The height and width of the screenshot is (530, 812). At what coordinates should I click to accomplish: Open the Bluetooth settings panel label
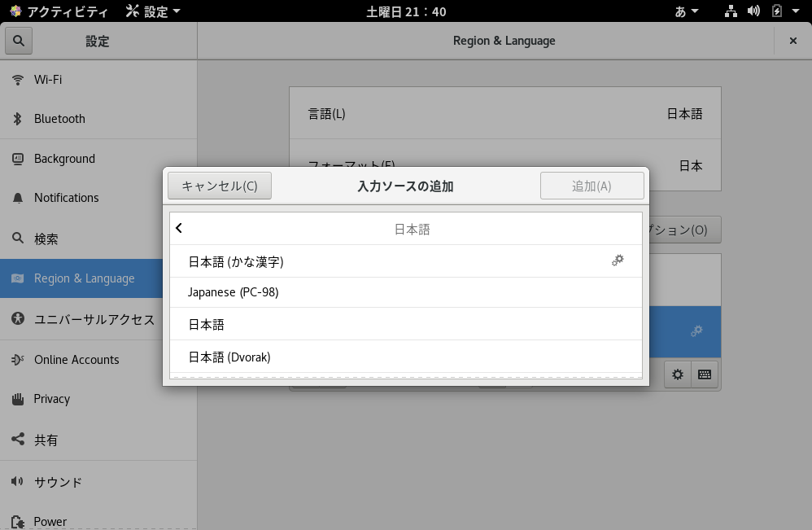(59, 119)
